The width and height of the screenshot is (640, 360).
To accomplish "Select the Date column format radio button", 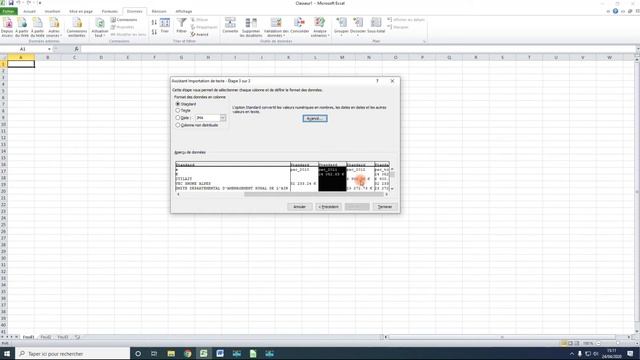I will 178,118.
